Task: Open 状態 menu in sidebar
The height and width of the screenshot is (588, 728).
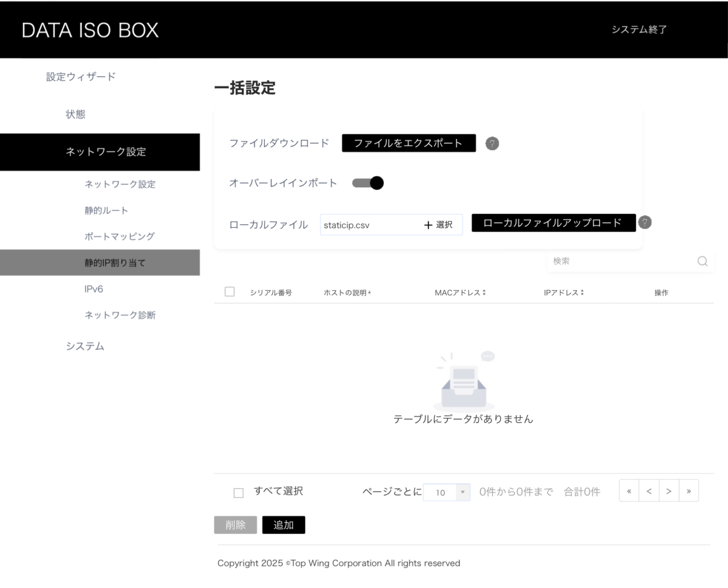Action: click(x=76, y=114)
